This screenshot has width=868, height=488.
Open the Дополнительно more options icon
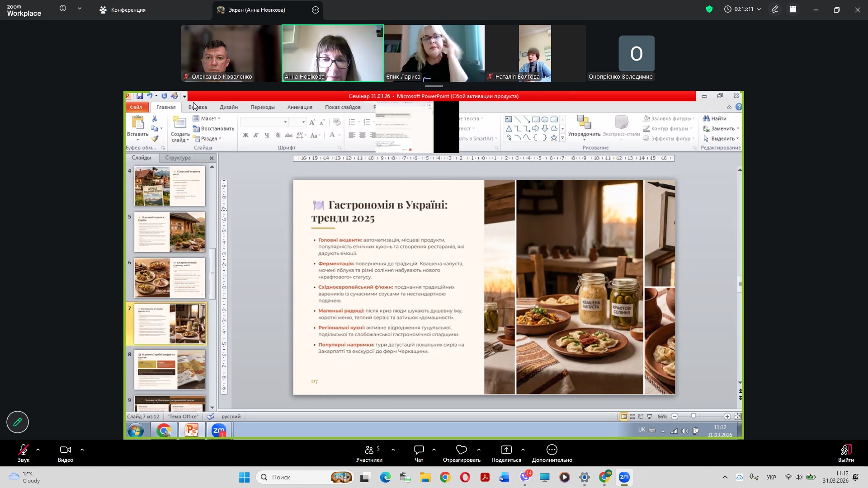click(552, 450)
